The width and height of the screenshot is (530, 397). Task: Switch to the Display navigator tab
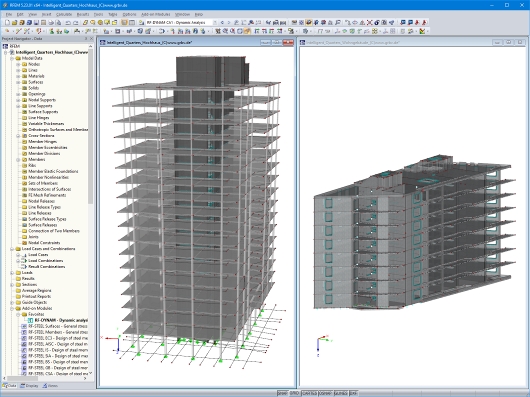tap(29, 386)
